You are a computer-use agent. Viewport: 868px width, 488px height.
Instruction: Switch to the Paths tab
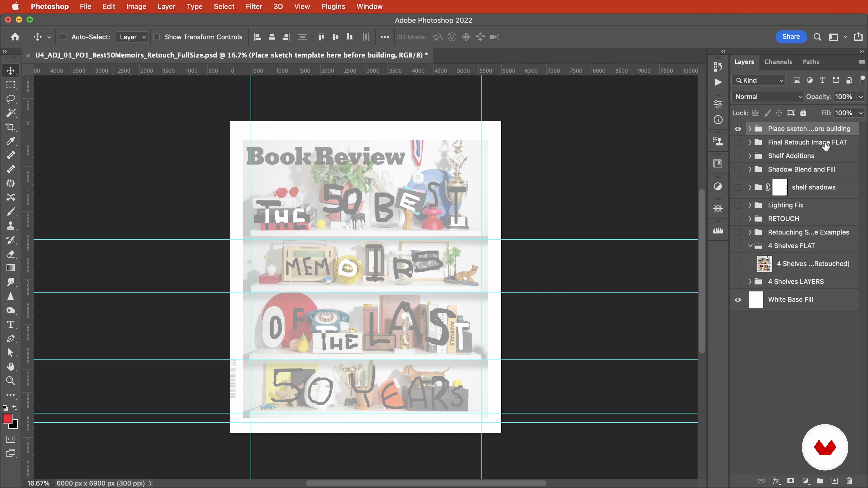click(811, 62)
